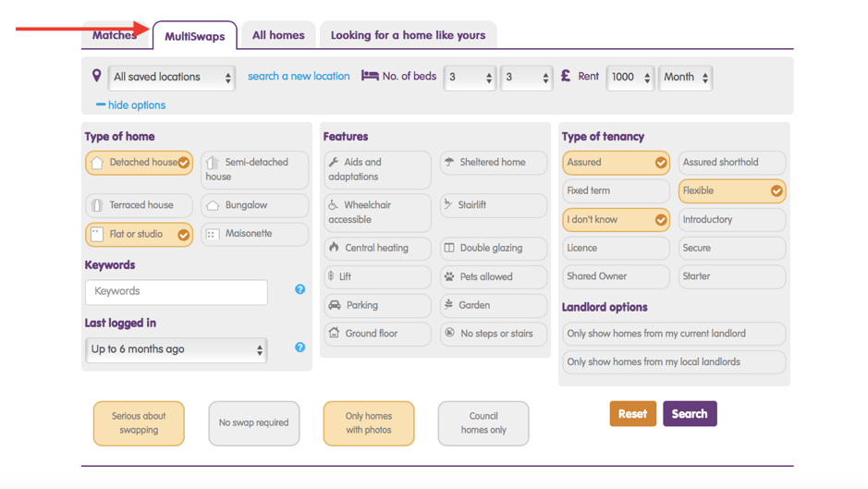
Task: Select Secure tenancy type
Action: tap(732, 248)
